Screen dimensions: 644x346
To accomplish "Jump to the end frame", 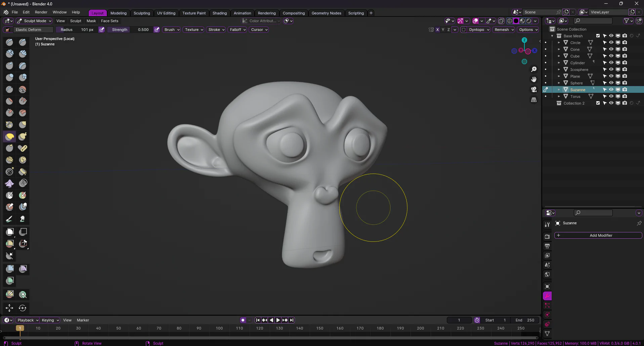I will (x=292, y=320).
